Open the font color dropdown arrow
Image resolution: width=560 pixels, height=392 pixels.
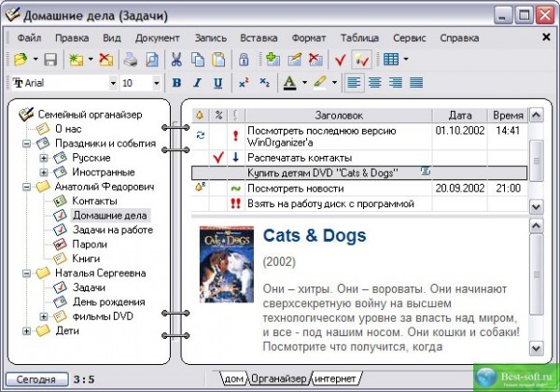coord(304,83)
